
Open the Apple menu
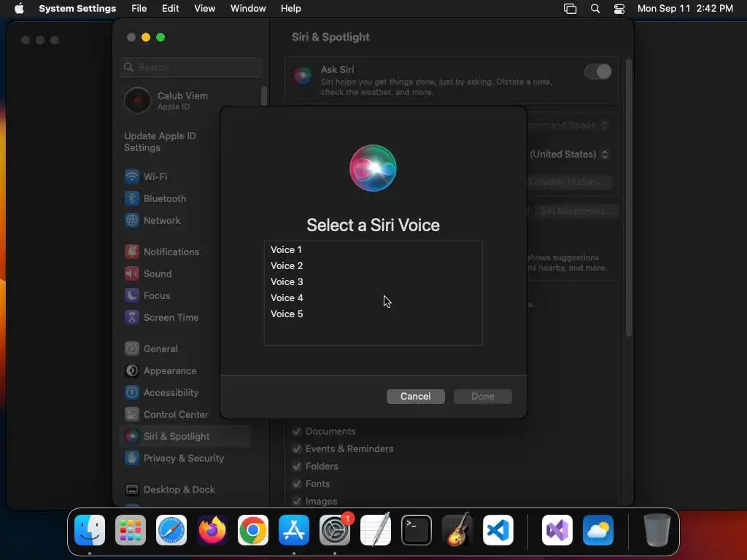click(19, 9)
